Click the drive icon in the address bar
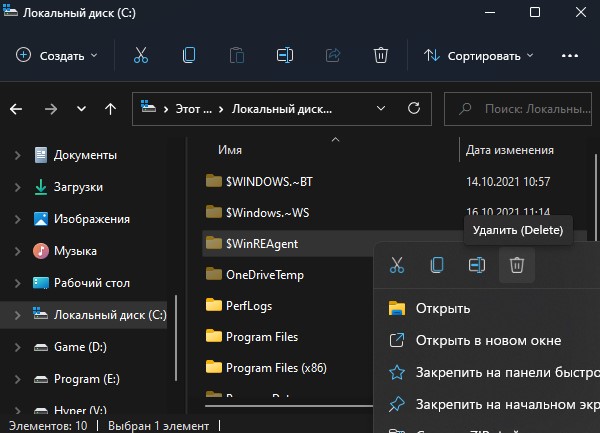 tap(148, 106)
